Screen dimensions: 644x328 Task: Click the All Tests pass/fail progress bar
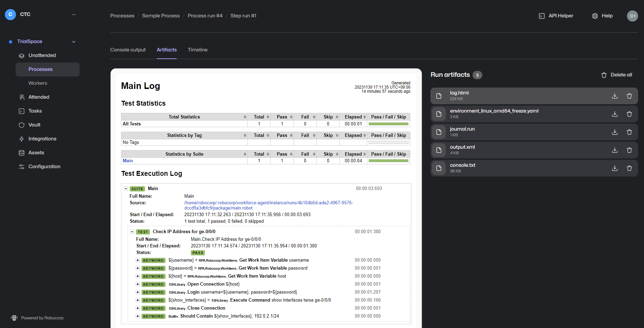point(388,124)
